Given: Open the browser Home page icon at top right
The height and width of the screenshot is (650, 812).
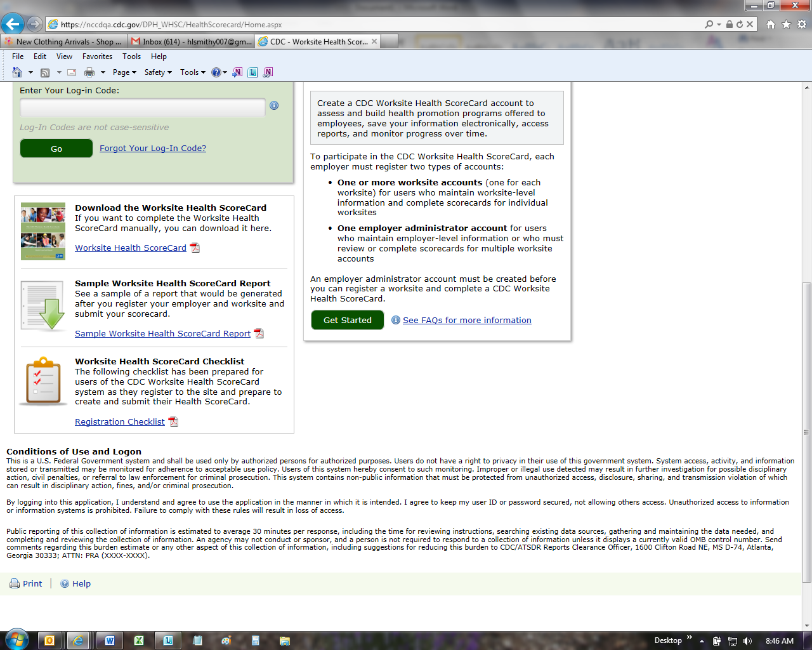Looking at the screenshot, I should 771,24.
